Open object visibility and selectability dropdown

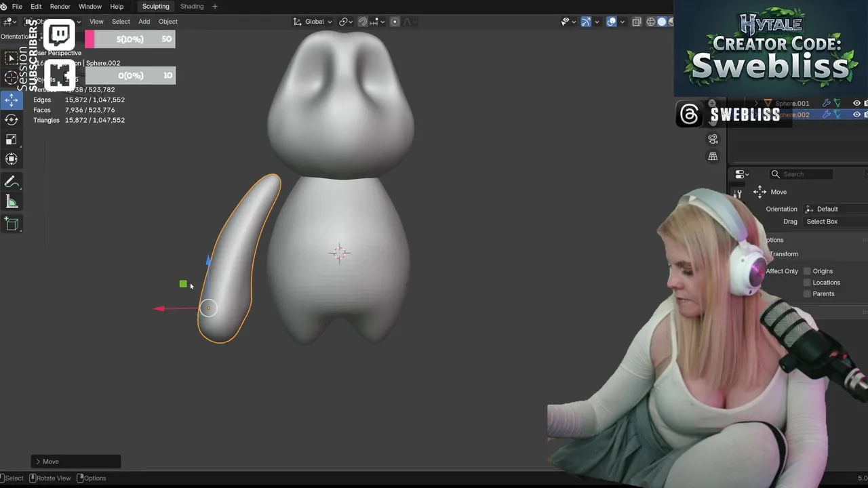click(568, 22)
